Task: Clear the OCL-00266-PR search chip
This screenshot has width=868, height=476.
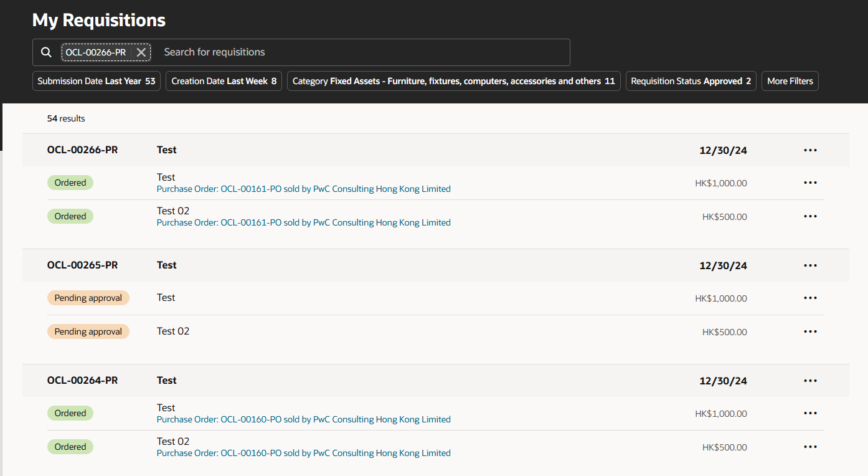Action: click(141, 52)
